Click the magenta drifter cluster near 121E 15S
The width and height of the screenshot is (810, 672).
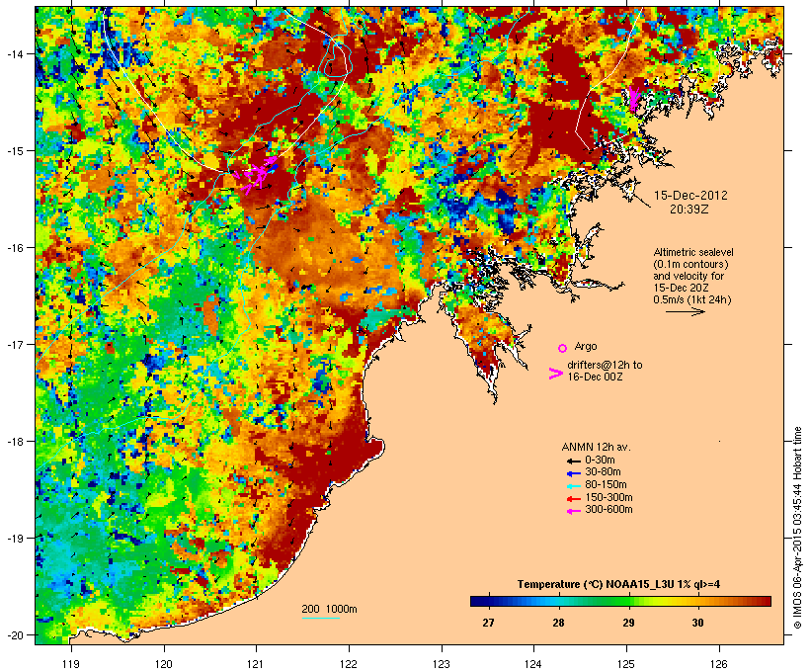click(255, 174)
